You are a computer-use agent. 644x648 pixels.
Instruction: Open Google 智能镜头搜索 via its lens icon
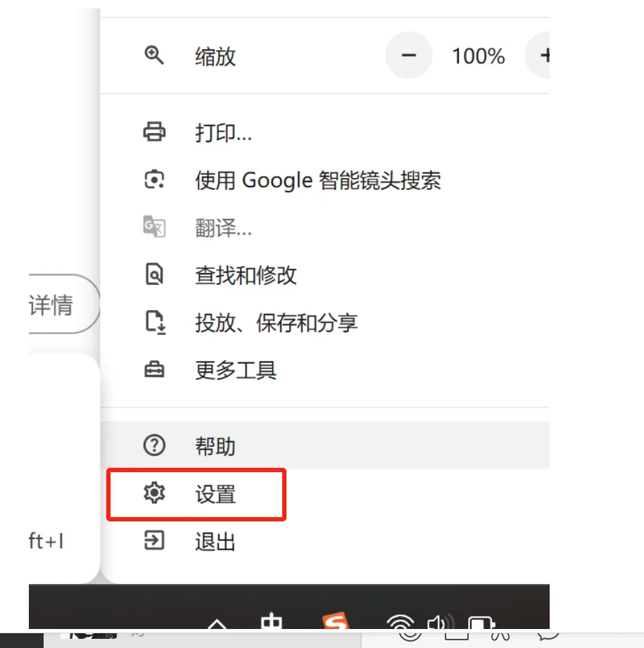click(x=155, y=179)
